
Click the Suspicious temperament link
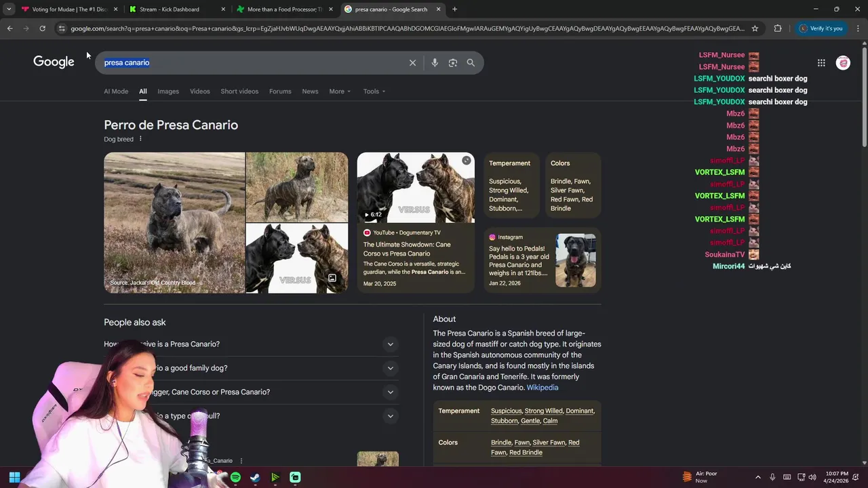pos(507,411)
